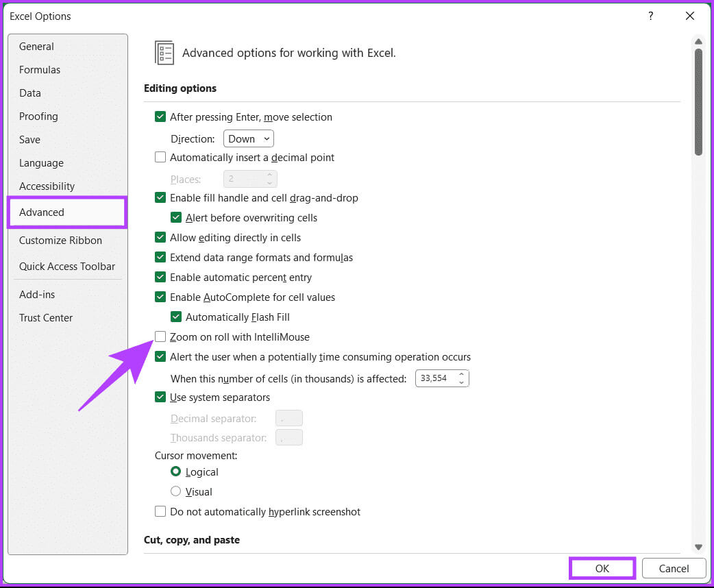Toggle Enable AutoComplete for cell values
The image size is (714, 588).
point(160,297)
